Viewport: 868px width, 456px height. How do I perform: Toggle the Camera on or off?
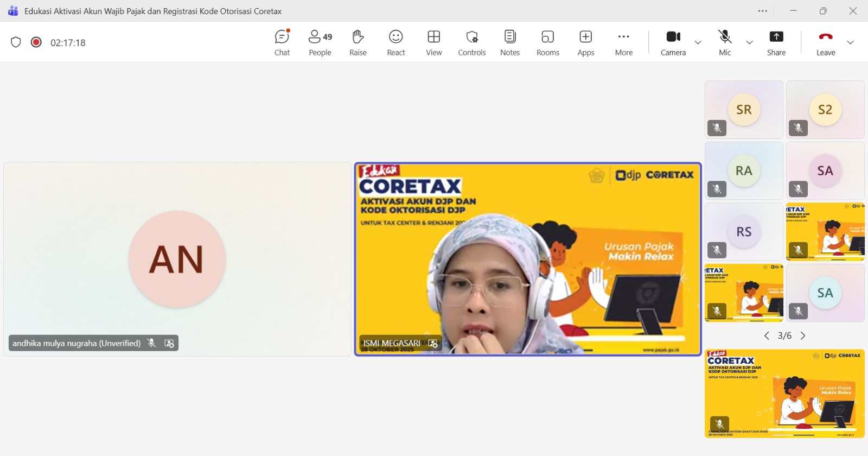pyautogui.click(x=673, y=42)
